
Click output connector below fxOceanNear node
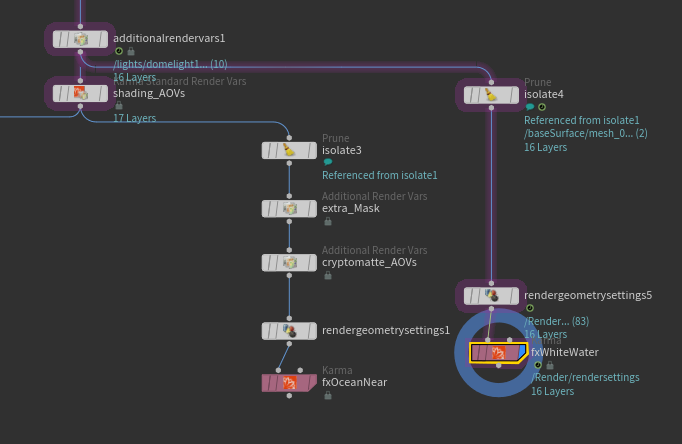pyautogui.click(x=289, y=396)
